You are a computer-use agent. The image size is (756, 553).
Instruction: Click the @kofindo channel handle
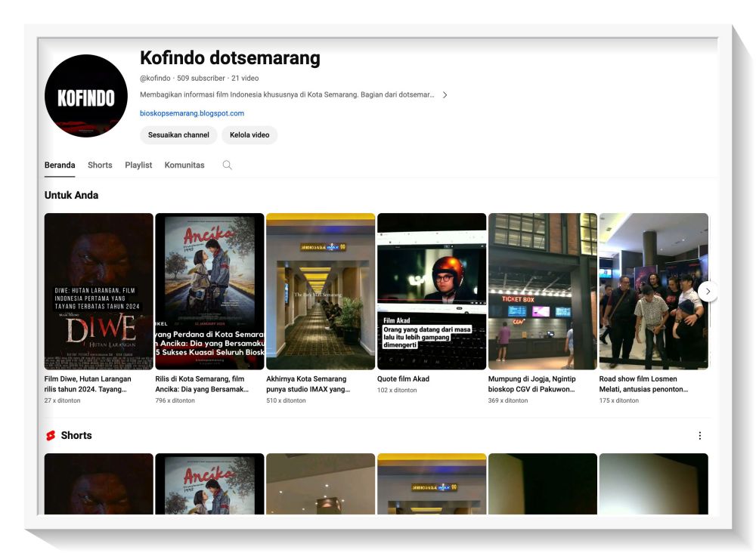(155, 78)
